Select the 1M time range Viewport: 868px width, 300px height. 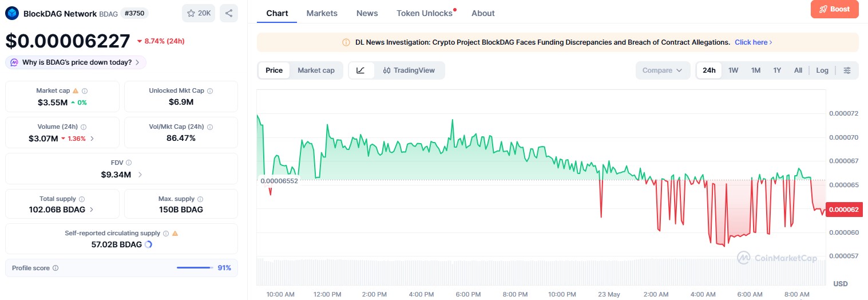coord(756,70)
